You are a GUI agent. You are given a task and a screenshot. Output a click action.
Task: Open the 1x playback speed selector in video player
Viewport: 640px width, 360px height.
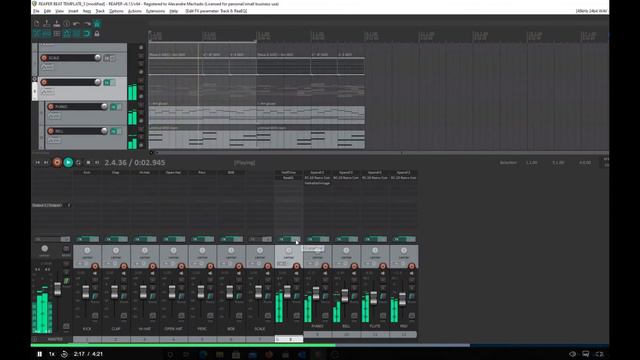pyautogui.click(x=52, y=354)
